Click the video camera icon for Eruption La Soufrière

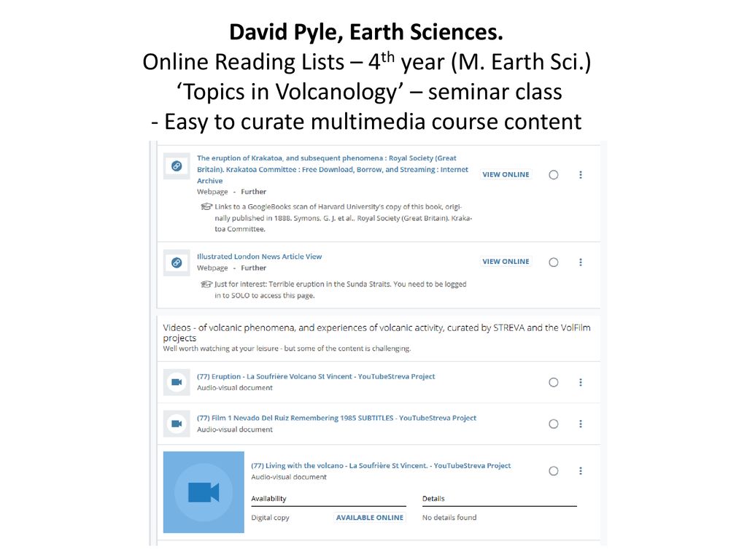[x=177, y=382]
